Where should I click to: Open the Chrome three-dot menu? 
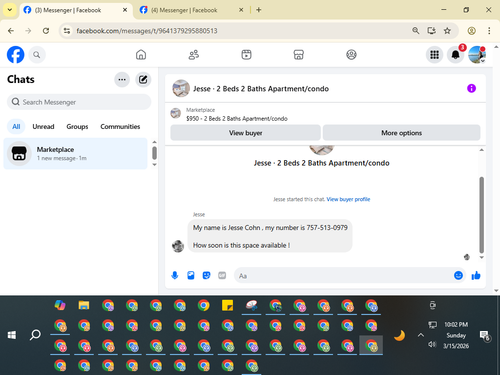click(x=489, y=31)
